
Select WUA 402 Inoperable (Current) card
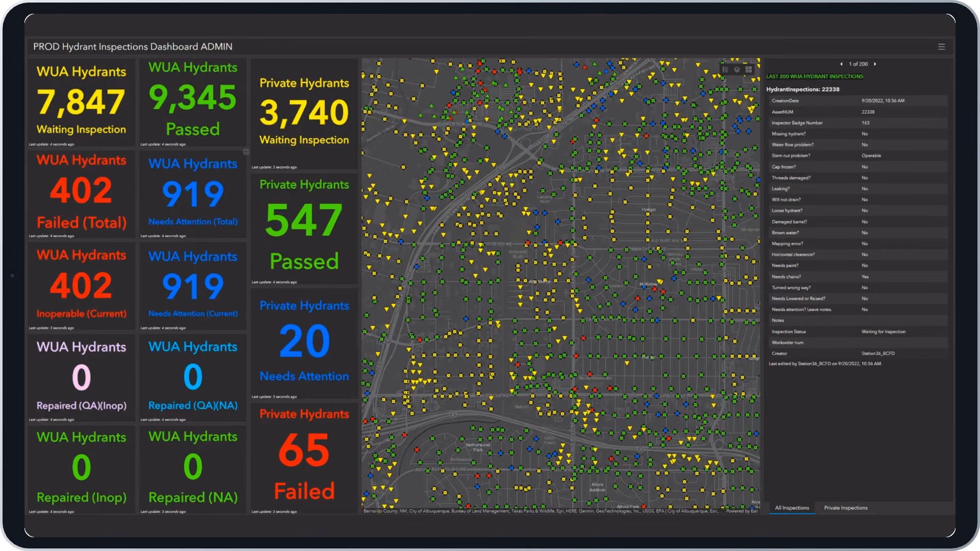click(x=81, y=286)
